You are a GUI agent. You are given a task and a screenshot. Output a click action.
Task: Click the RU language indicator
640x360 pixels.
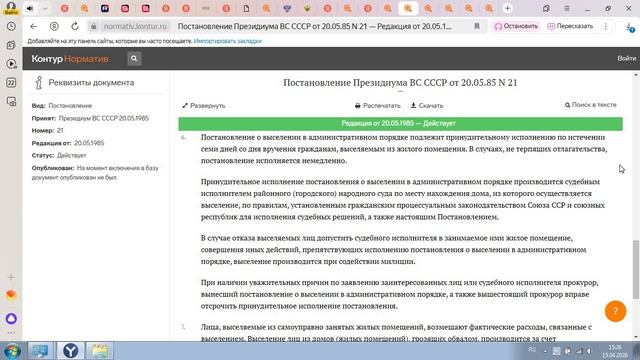click(x=532, y=350)
